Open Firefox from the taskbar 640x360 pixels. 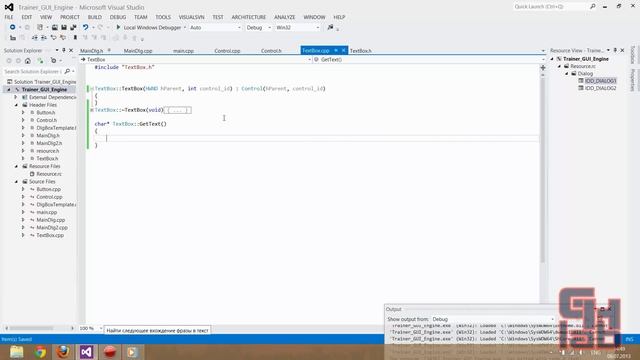tap(63, 352)
